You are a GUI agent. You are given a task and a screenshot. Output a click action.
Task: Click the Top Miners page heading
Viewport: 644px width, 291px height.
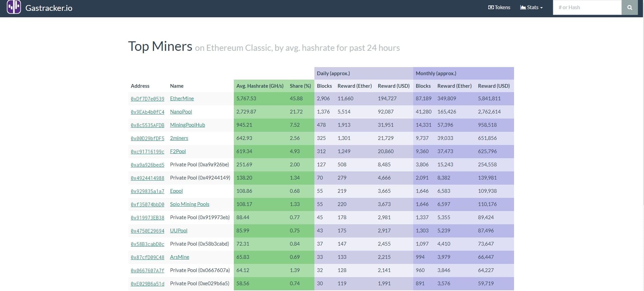coord(160,46)
